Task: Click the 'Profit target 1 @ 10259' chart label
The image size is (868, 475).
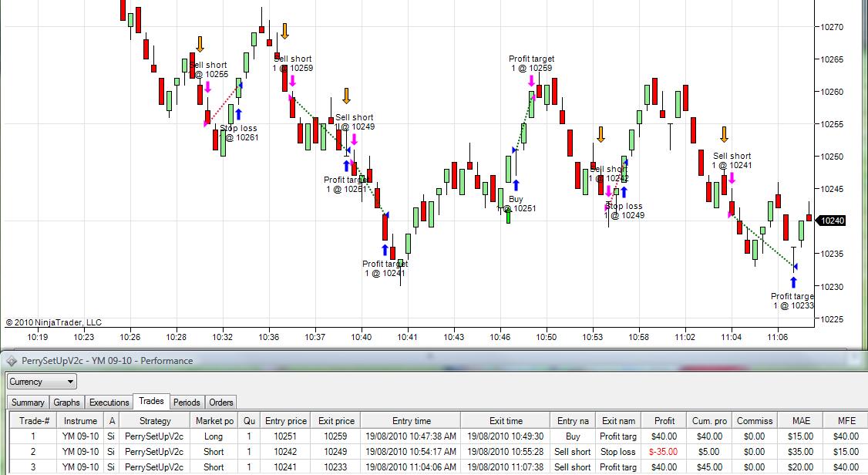Action: (x=531, y=63)
